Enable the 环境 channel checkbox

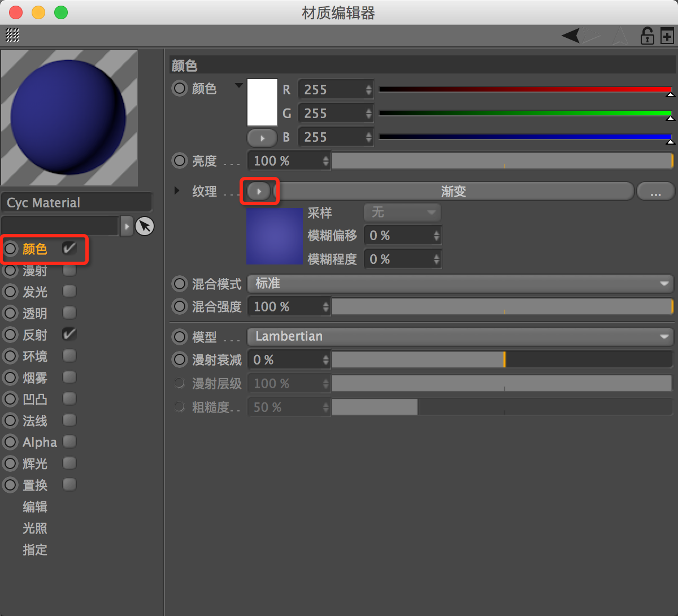tap(69, 355)
